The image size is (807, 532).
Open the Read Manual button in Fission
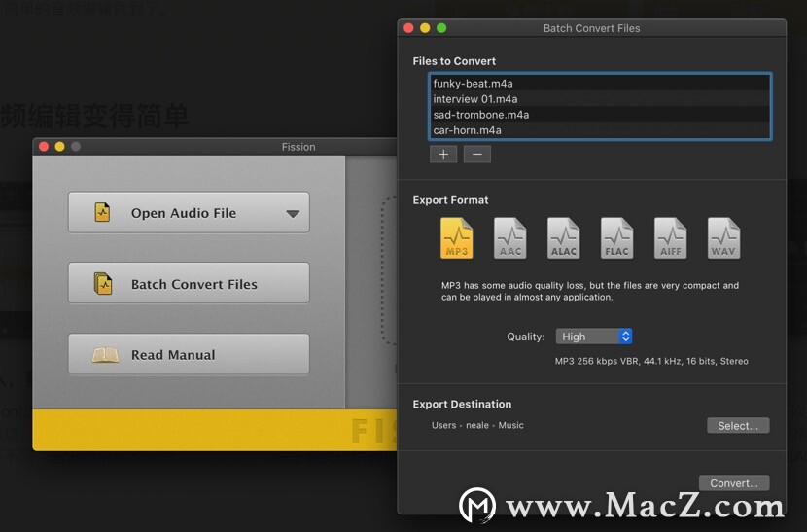click(189, 354)
